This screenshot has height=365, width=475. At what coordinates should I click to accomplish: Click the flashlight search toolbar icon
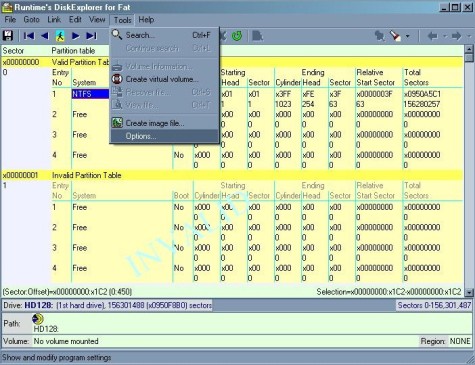coord(395,36)
